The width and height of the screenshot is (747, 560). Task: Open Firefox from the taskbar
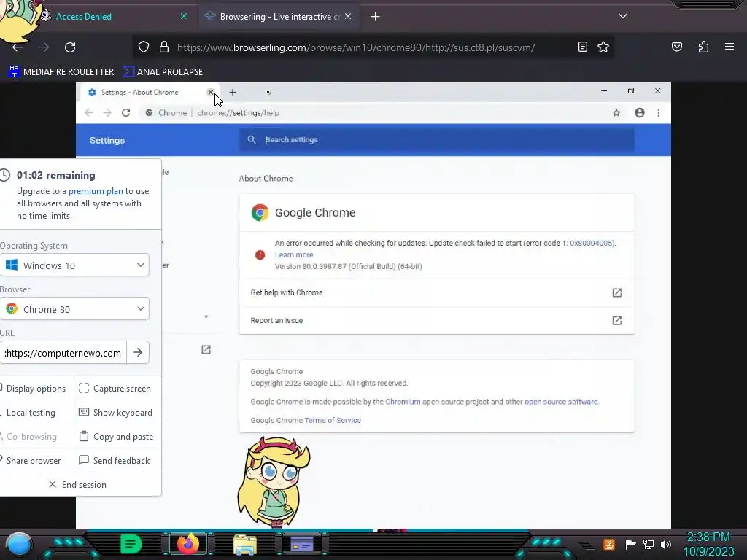coord(188,543)
